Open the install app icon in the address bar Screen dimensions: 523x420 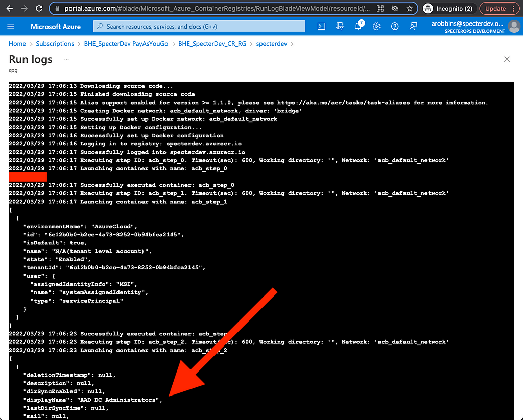tap(380, 9)
